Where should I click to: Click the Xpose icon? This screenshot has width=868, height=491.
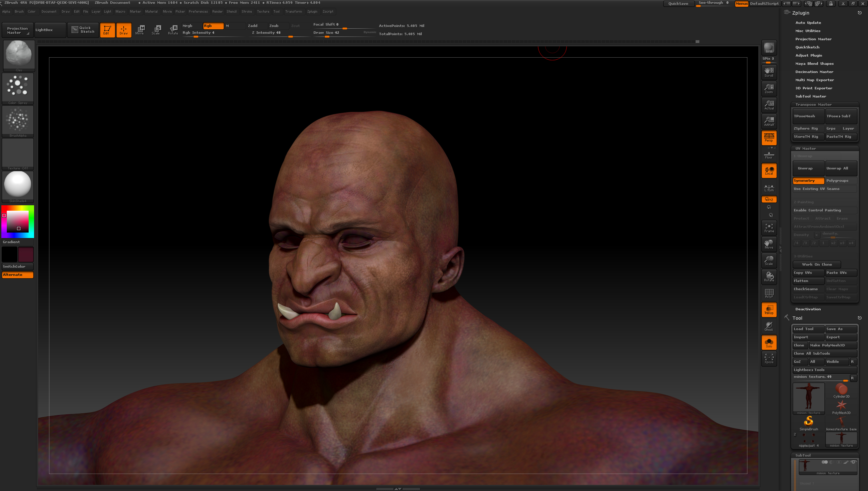pos(769,358)
